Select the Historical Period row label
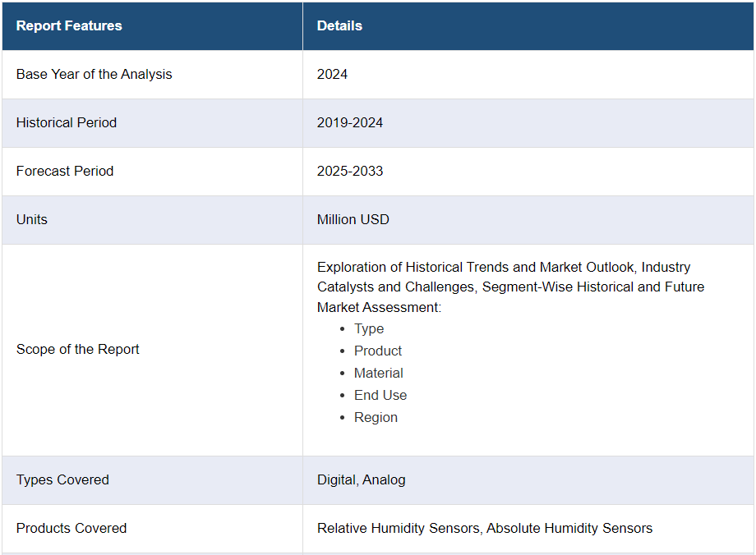756x555 pixels. coord(67,122)
